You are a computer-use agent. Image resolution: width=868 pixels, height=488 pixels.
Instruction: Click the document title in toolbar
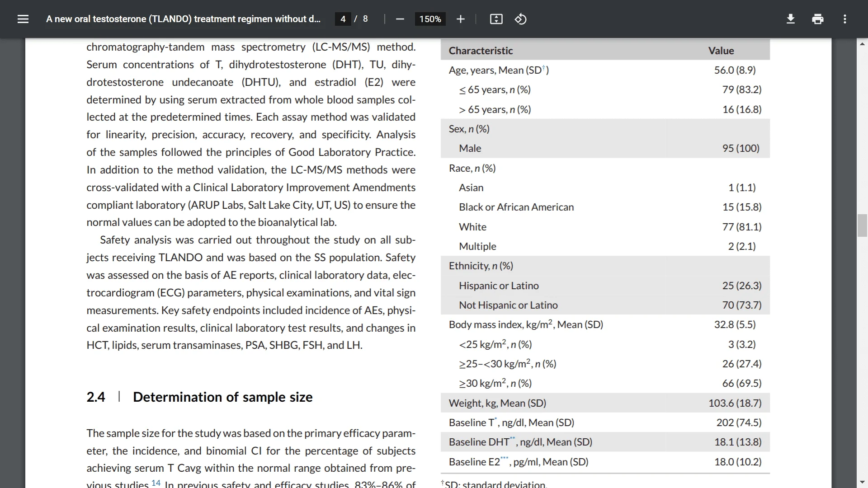point(183,19)
